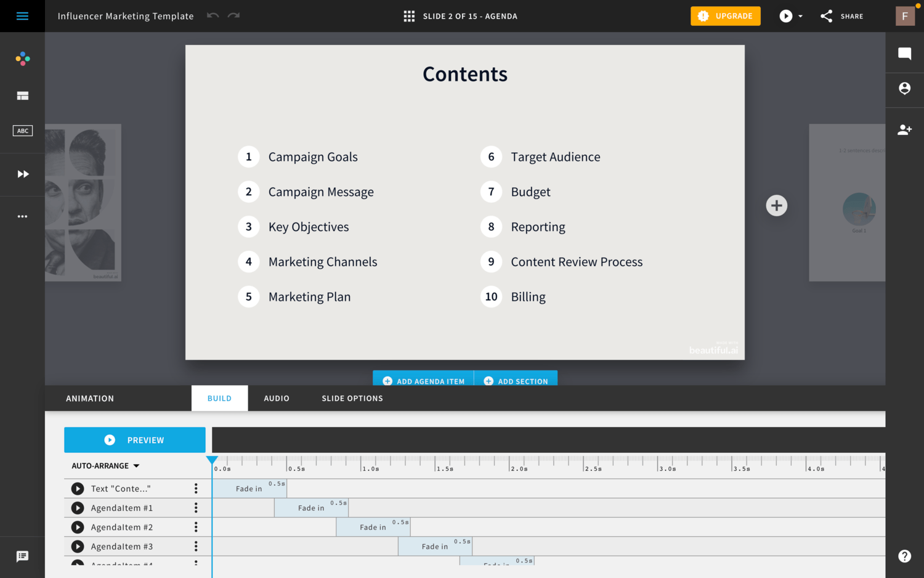Screen dimensions: 924x578
Task: Click Add Agenda Item button
Action: pyautogui.click(x=423, y=381)
